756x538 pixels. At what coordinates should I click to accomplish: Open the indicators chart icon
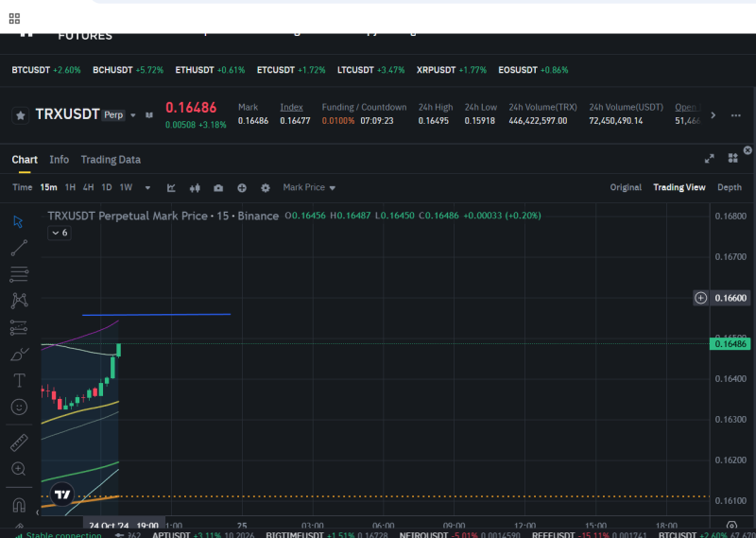click(171, 188)
